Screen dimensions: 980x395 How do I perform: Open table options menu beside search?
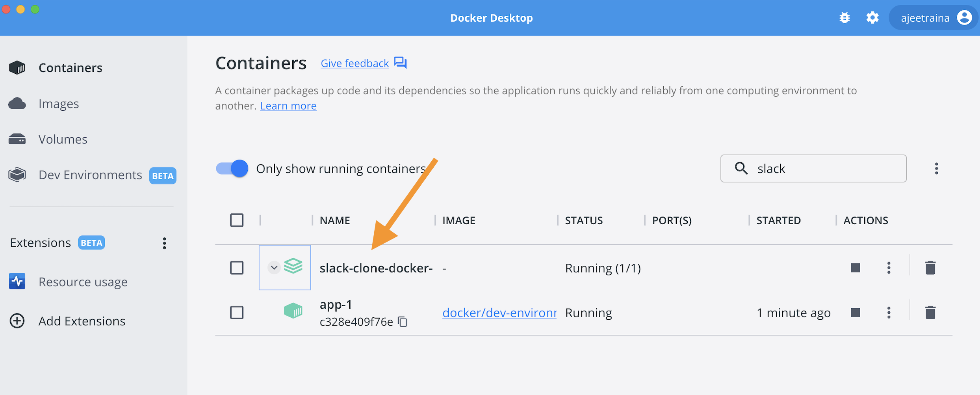[936, 168]
